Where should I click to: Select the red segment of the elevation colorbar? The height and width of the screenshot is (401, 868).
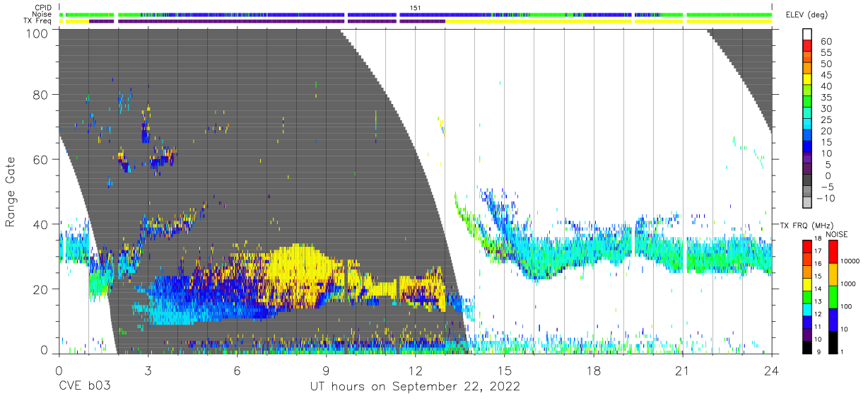point(809,47)
